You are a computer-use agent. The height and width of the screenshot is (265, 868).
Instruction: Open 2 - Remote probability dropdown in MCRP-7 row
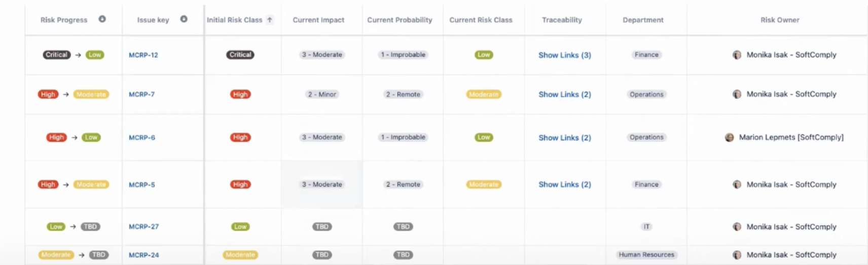tap(403, 94)
